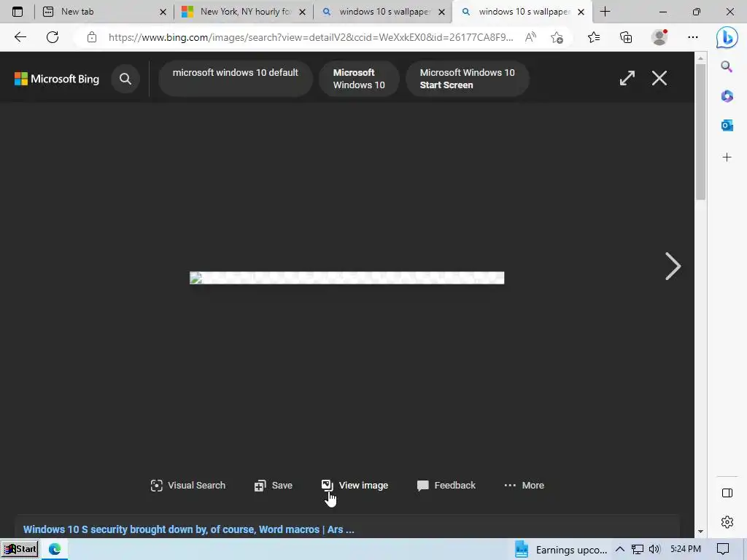Open the More options menu
The image size is (747, 560).
point(524,485)
